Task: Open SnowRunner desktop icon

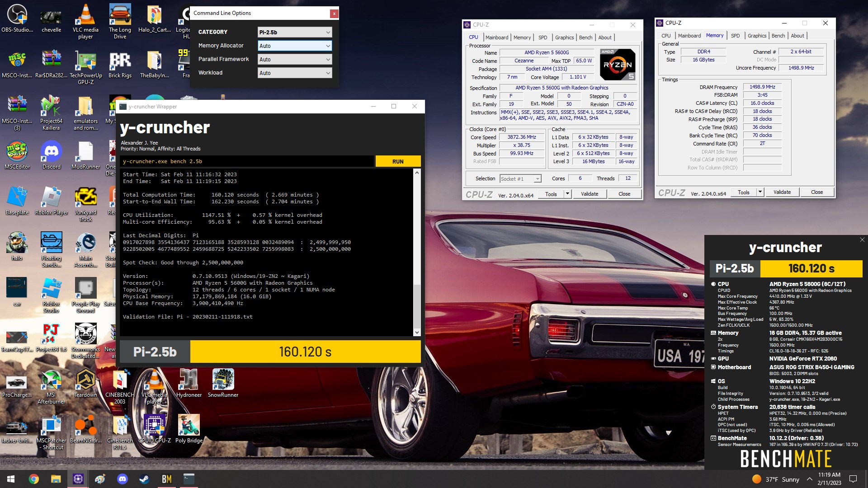Action: pos(223,383)
